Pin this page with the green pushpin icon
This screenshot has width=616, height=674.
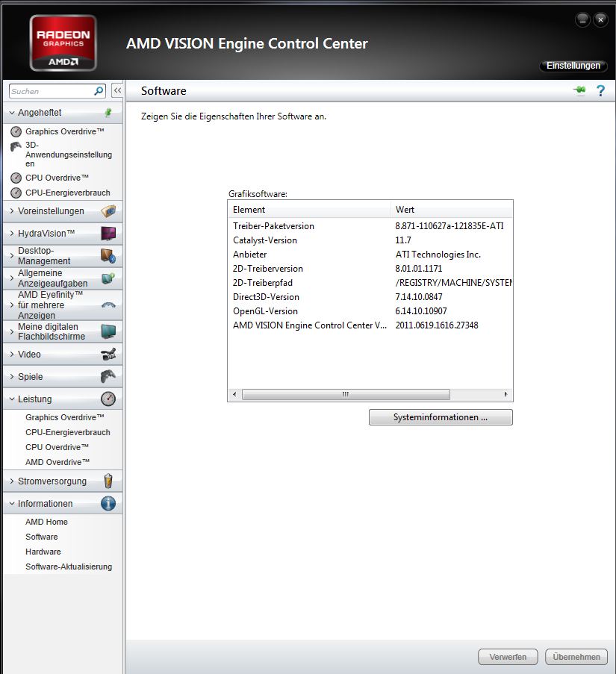click(x=579, y=90)
